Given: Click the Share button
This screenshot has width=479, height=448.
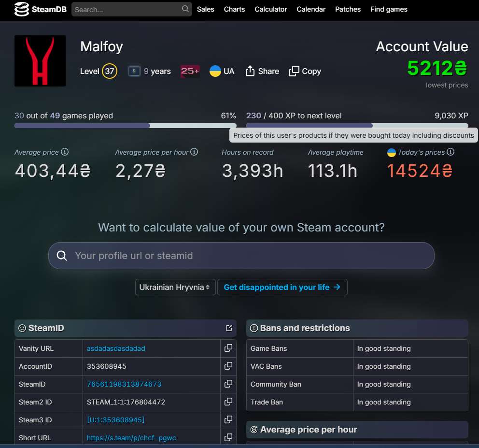Looking at the screenshot, I should click(262, 71).
